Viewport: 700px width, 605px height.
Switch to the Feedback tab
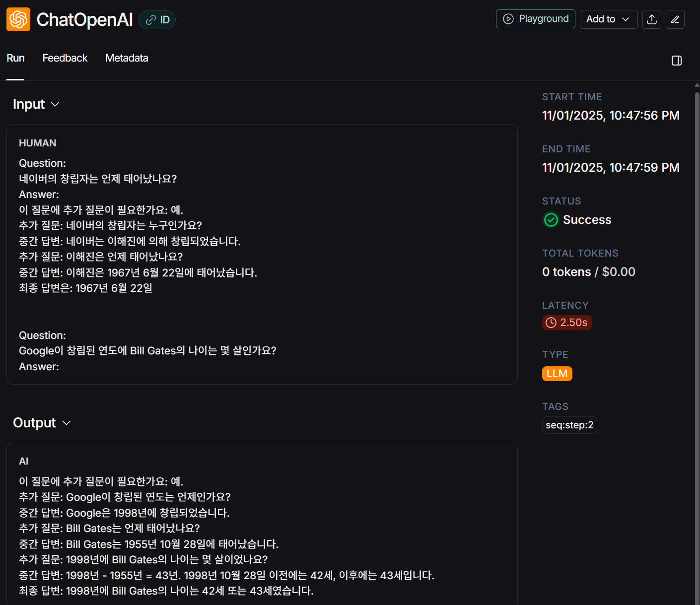[x=65, y=58]
